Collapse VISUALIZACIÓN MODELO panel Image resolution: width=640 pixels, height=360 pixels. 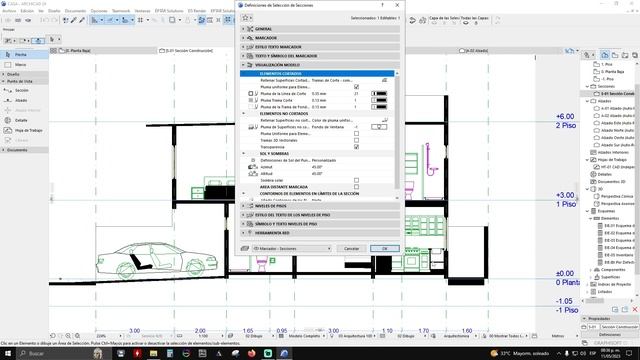(320, 65)
